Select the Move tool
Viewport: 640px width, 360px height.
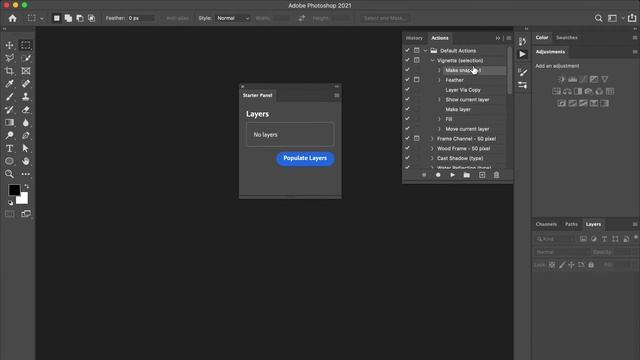(x=9, y=45)
